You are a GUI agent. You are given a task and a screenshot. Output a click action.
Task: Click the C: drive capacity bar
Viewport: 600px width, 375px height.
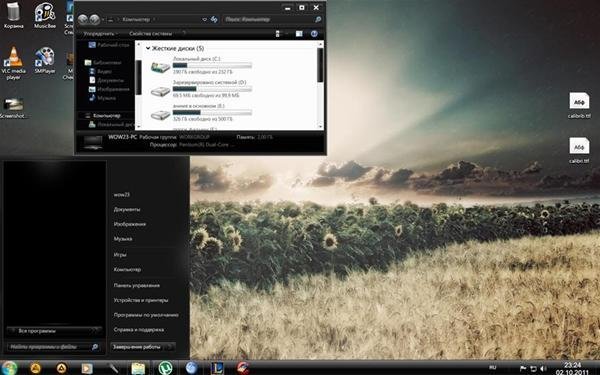click(212, 65)
